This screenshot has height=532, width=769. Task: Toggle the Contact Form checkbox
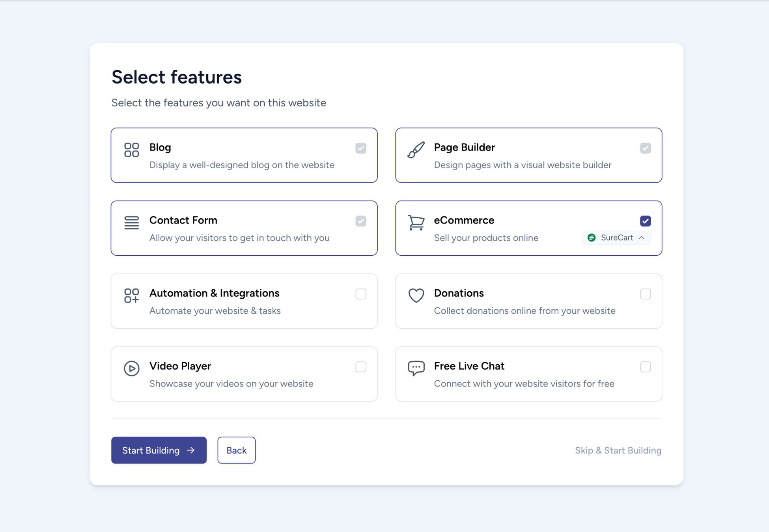pyautogui.click(x=360, y=221)
